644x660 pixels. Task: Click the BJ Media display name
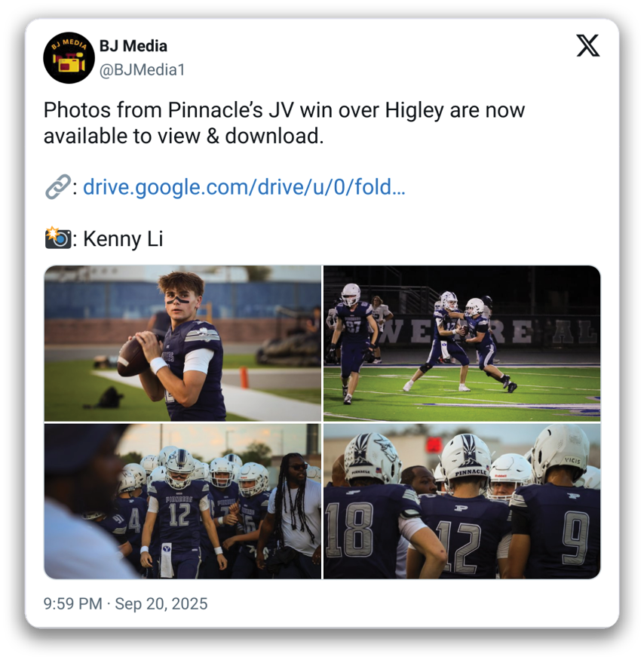pos(133,46)
